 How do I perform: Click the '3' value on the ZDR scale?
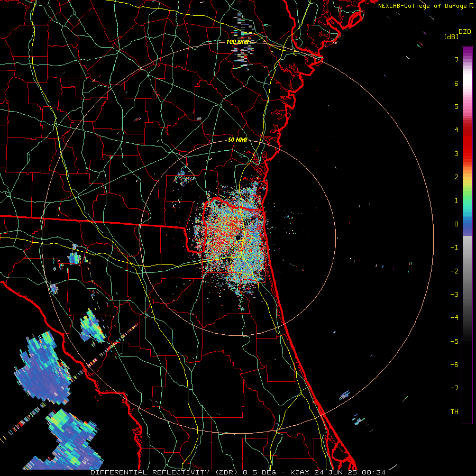456,153
